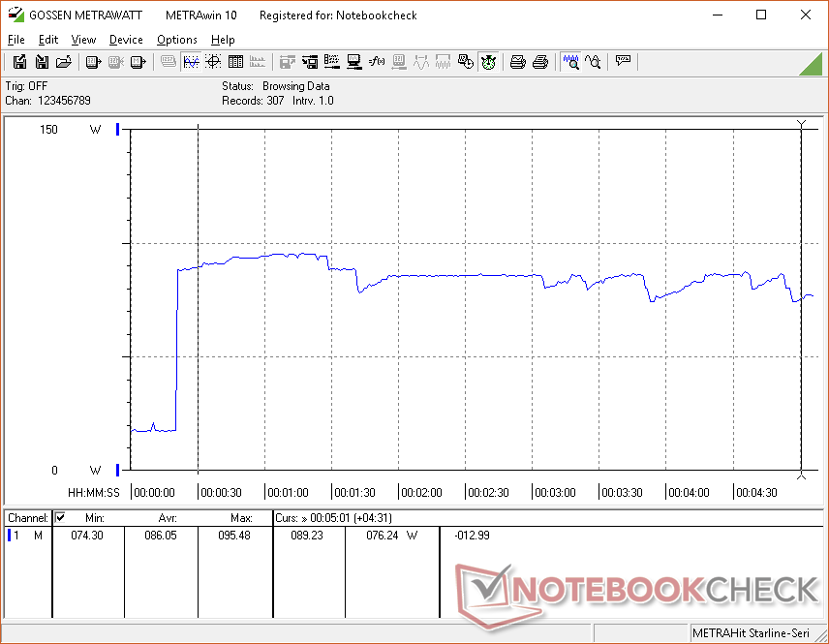Image resolution: width=829 pixels, height=644 pixels.
Task: Click the greyed dense waveform icon
Action: pyautogui.click(x=443, y=62)
